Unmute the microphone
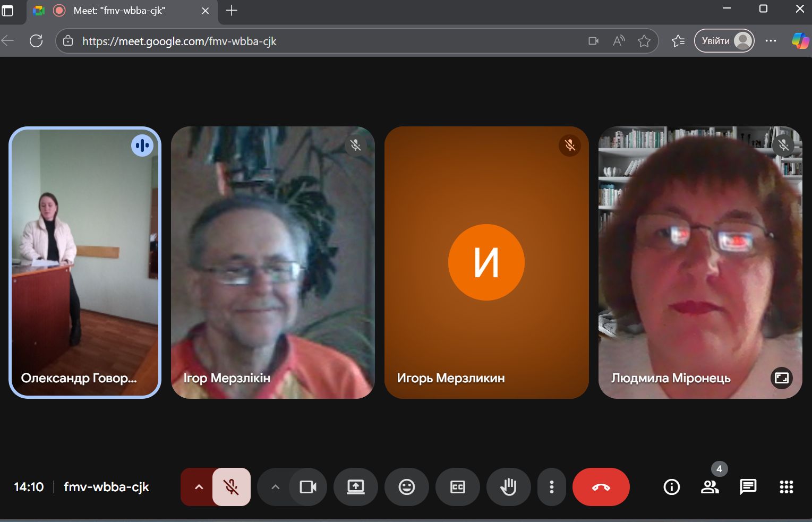The height and width of the screenshot is (522, 812). [231, 487]
